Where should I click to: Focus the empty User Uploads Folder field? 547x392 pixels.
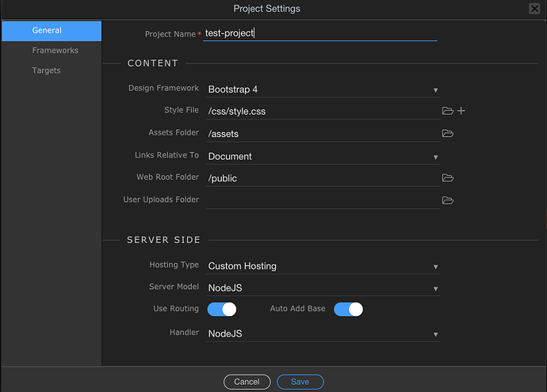[x=323, y=201]
